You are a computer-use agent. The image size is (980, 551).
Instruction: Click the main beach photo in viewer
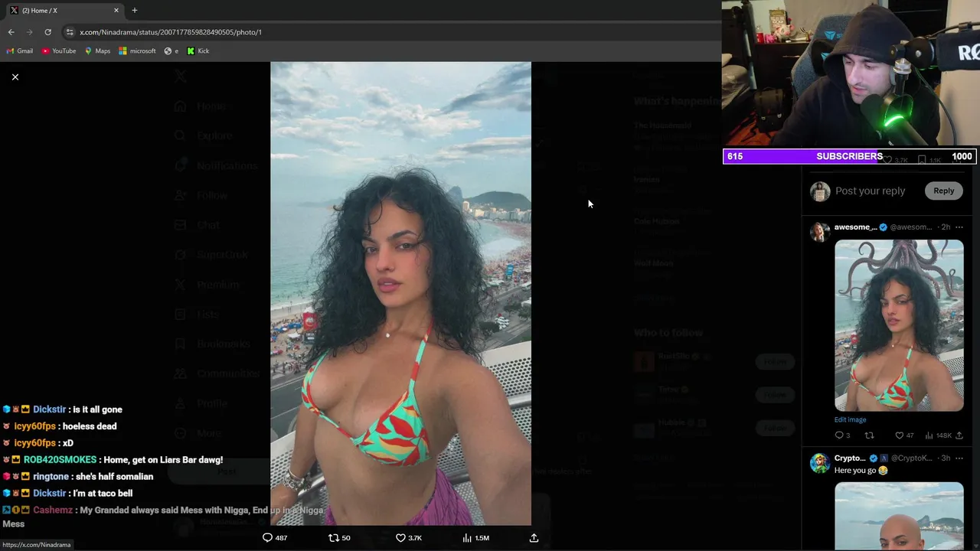tap(400, 294)
